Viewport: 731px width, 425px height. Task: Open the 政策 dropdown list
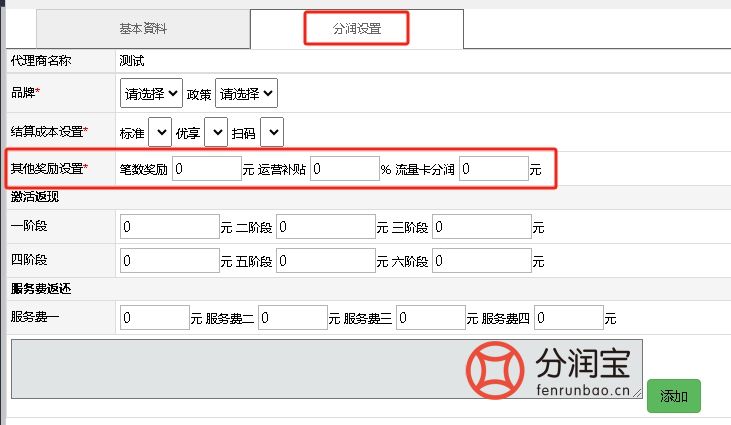click(246, 93)
